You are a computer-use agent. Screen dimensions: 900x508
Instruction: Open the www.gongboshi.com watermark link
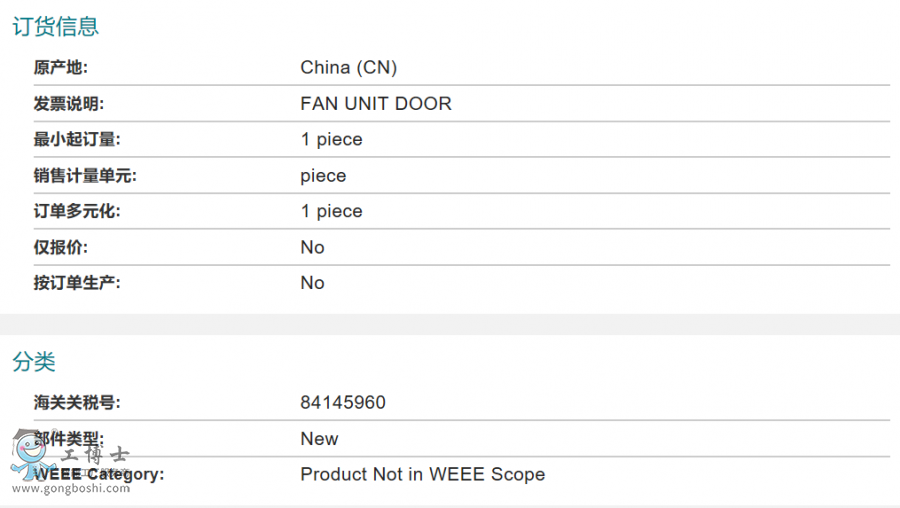pos(70,490)
